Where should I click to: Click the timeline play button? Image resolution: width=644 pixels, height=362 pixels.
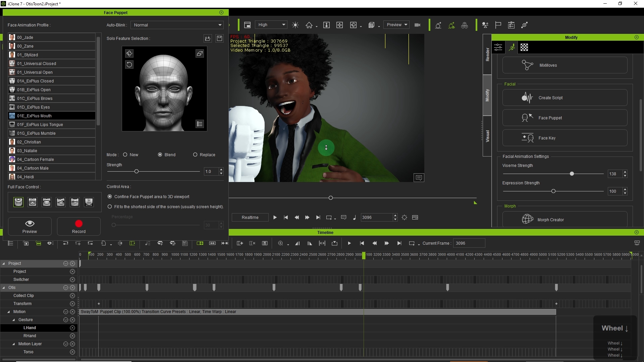point(349,243)
